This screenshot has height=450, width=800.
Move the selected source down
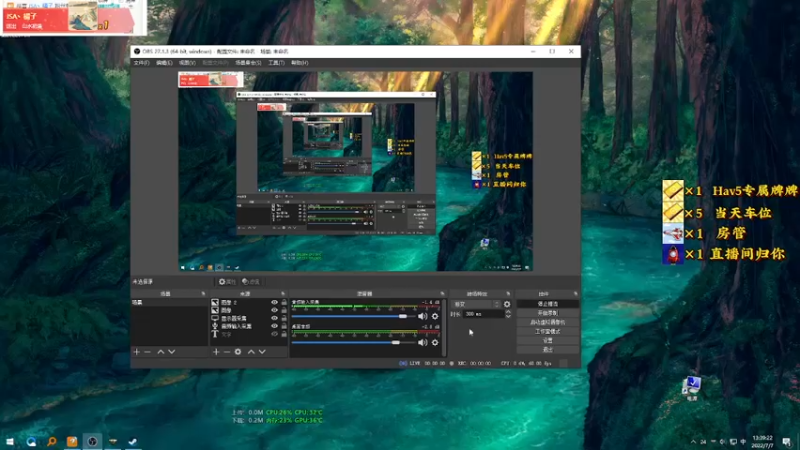click(262, 352)
